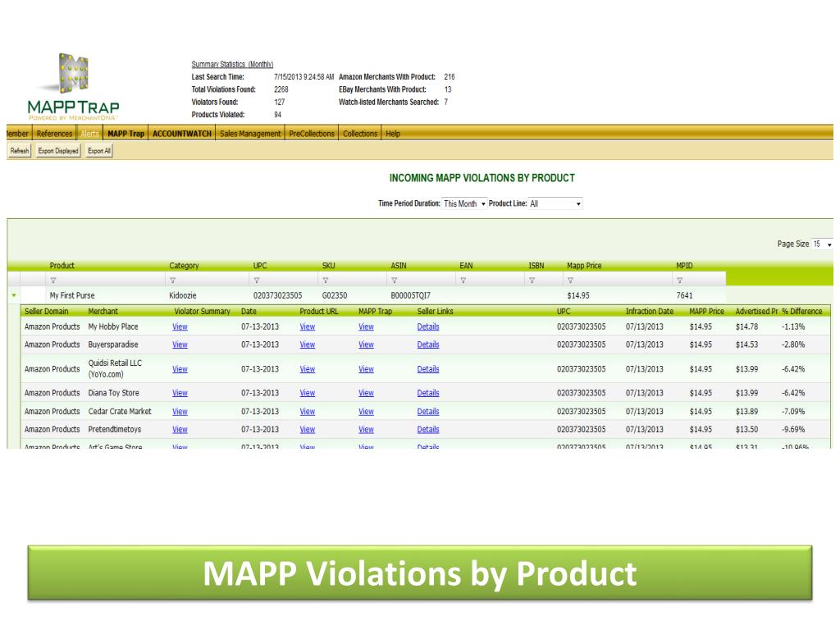Click the UPC column filter icon
Screen dimensions: 840x630
pyautogui.click(x=257, y=281)
